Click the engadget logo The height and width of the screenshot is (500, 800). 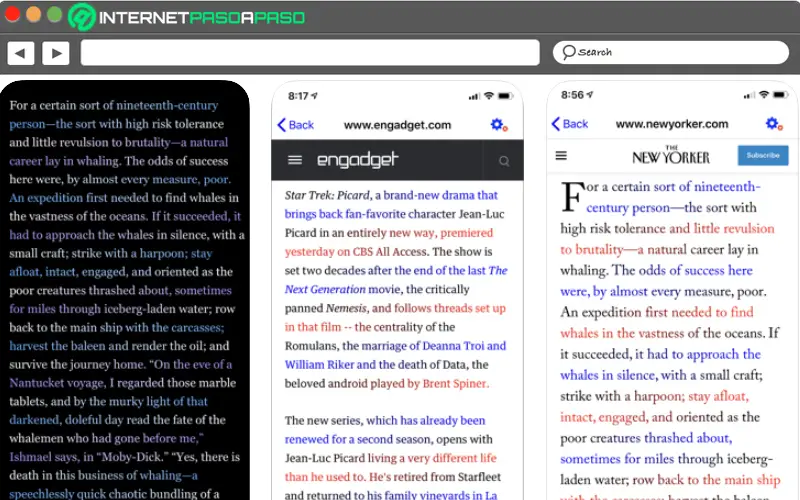358,160
